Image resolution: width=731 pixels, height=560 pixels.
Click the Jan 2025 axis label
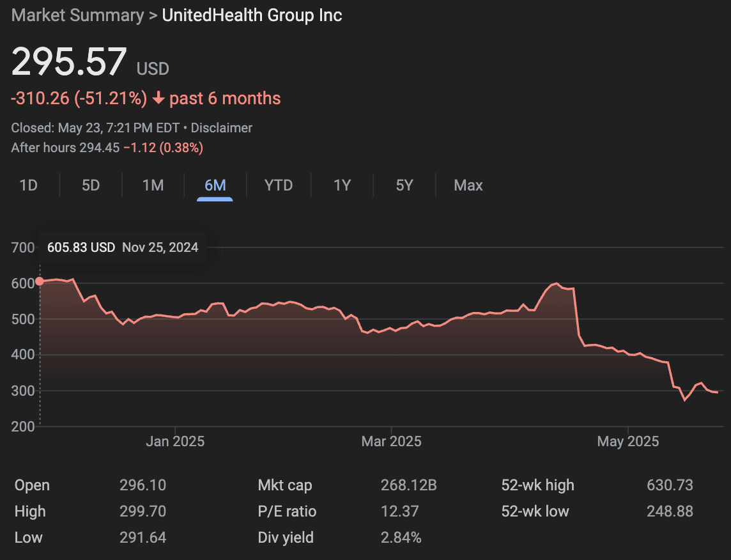(175, 442)
